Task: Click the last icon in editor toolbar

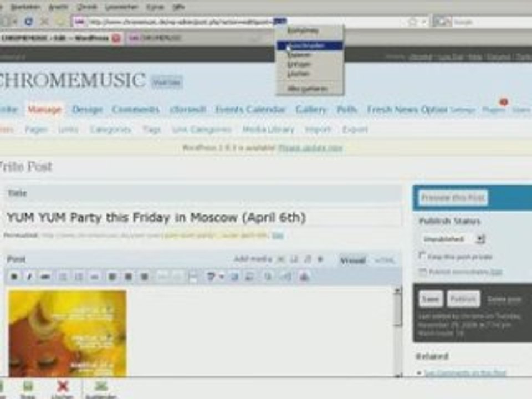Action: 304,277
